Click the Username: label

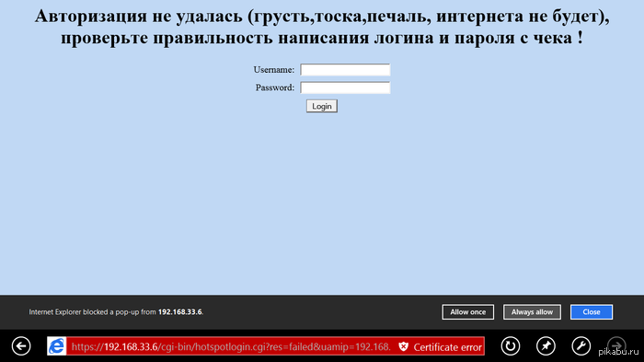(x=274, y=70)
